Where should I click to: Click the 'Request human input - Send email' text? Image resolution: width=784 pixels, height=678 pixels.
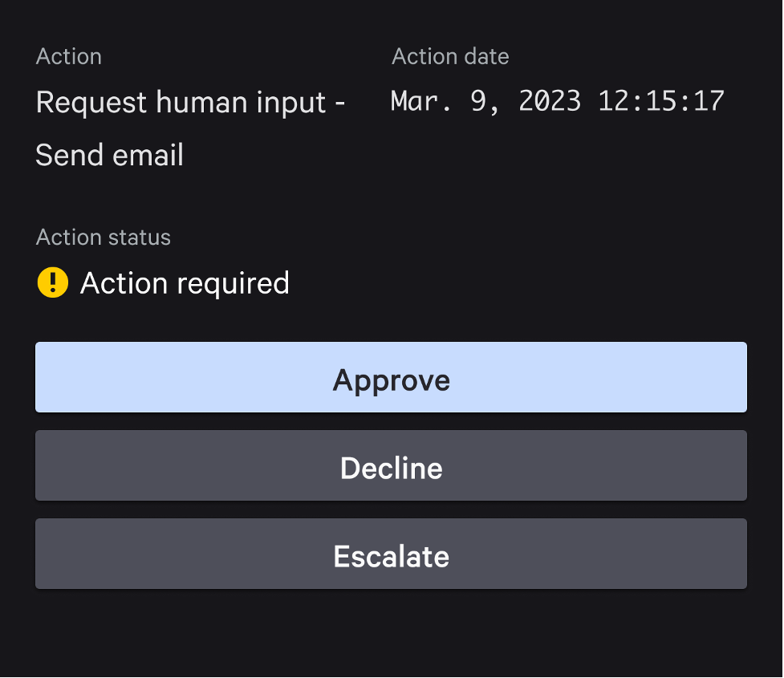point(190,128)
